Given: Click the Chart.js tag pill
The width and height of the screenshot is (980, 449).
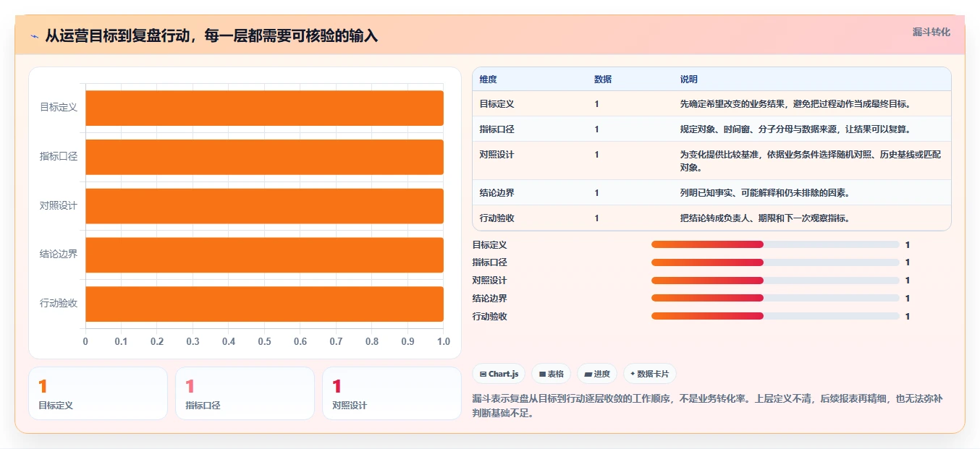Looking at the screenshot, I should click(499, 374).
